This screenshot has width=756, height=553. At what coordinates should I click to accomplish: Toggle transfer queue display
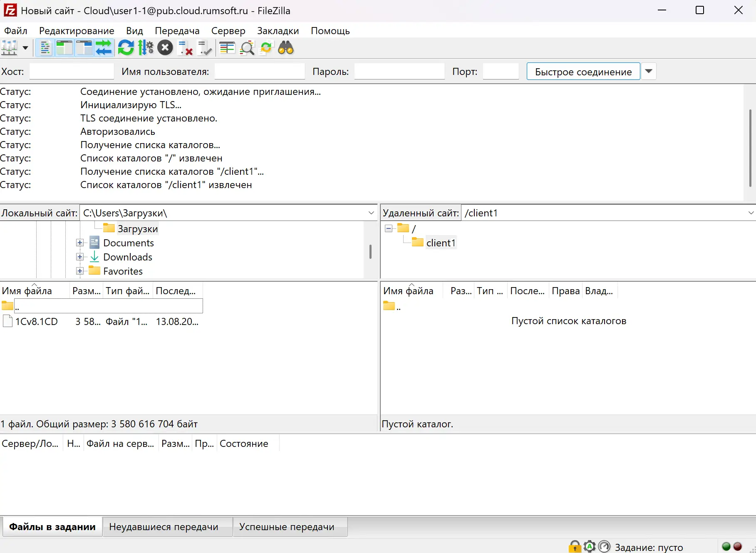tap(104, 48)
